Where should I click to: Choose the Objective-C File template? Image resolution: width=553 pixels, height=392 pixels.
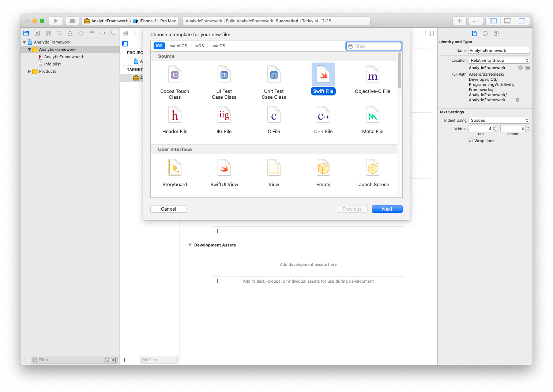(x=373, y=79)
